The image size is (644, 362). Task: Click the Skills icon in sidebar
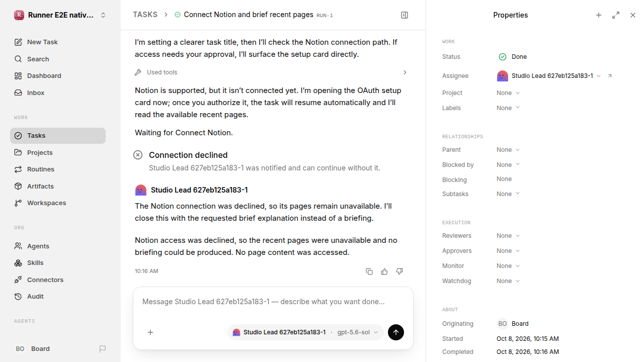(x=18, y=263)
